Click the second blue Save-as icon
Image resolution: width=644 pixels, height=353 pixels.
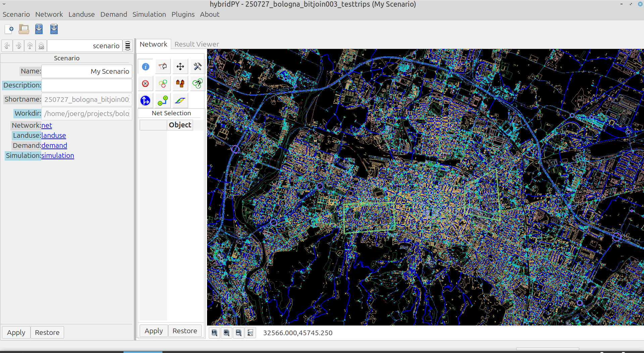[54, 29]
